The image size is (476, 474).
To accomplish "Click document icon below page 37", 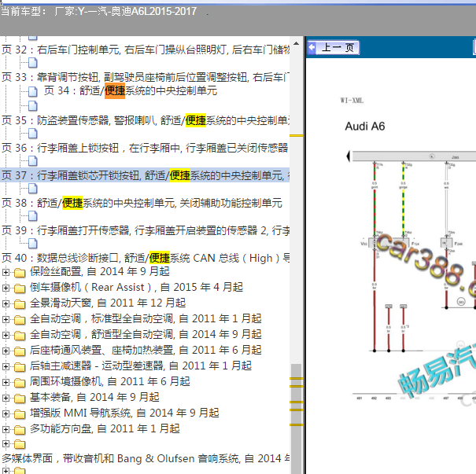I will click(33, 189).
